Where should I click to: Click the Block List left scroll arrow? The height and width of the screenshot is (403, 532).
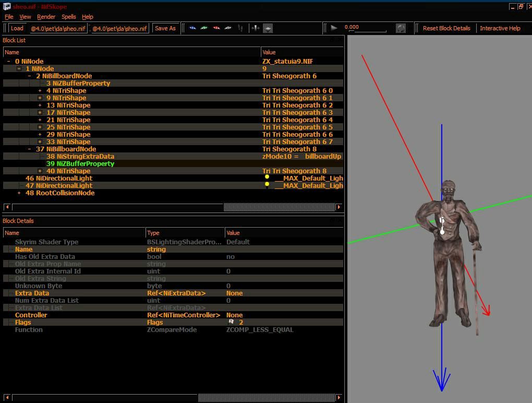(7, 207)
